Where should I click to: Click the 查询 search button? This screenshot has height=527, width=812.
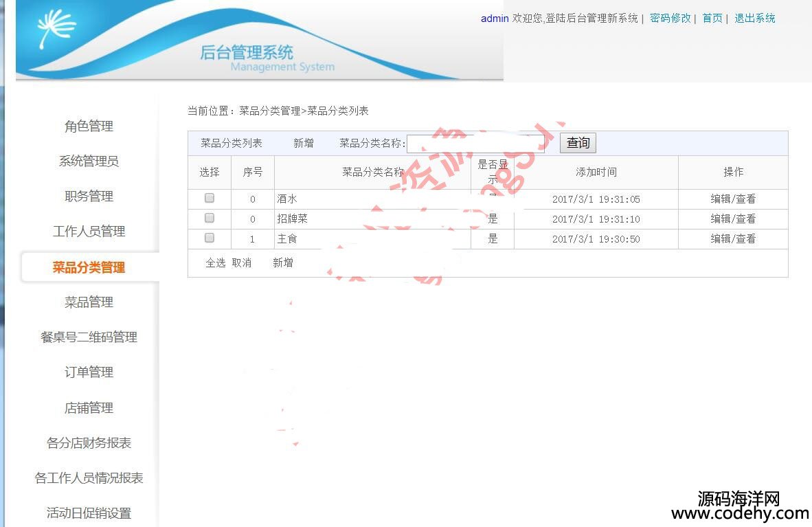click(578, 142)
